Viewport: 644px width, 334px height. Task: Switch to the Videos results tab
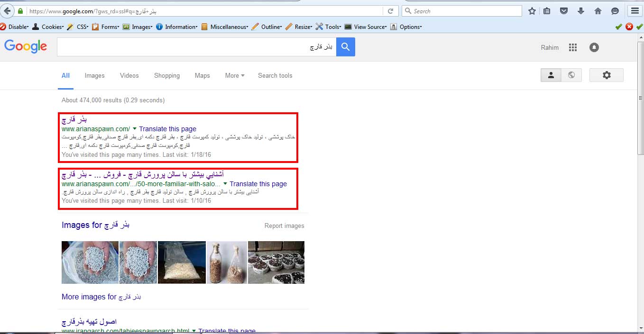[129, 75]
